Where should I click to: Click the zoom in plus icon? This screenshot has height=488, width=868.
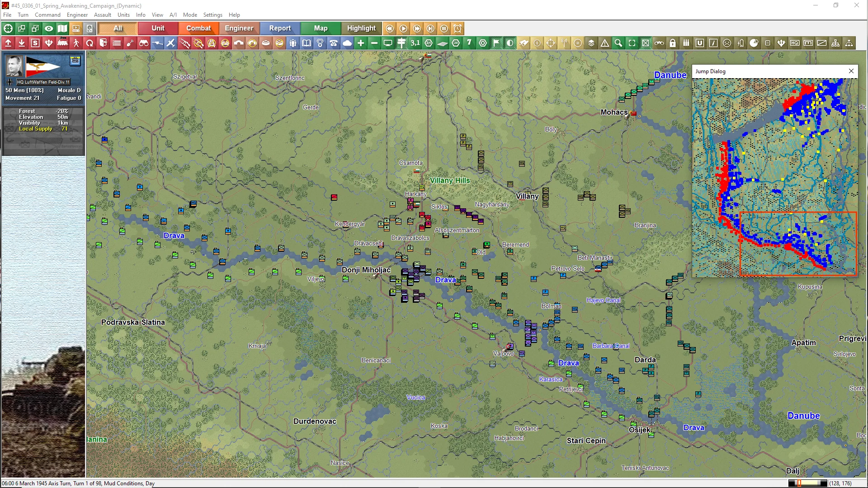pos(361,43)
